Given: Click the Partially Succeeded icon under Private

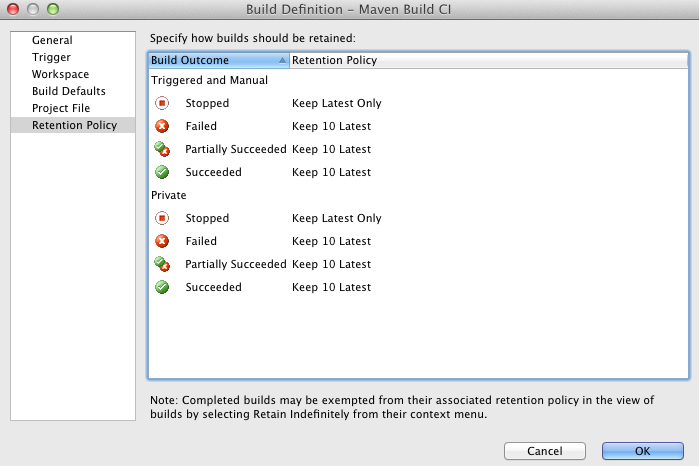Looking at the screenshot, I should 162,264.
